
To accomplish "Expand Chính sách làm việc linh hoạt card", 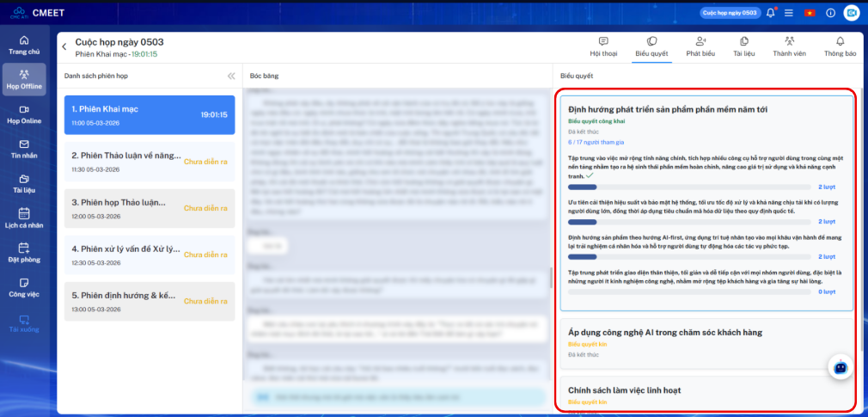I will [706, 394].
